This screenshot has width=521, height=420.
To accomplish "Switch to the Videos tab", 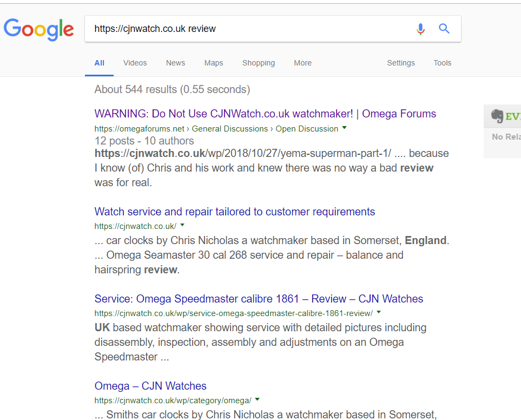I will point(135,63).
